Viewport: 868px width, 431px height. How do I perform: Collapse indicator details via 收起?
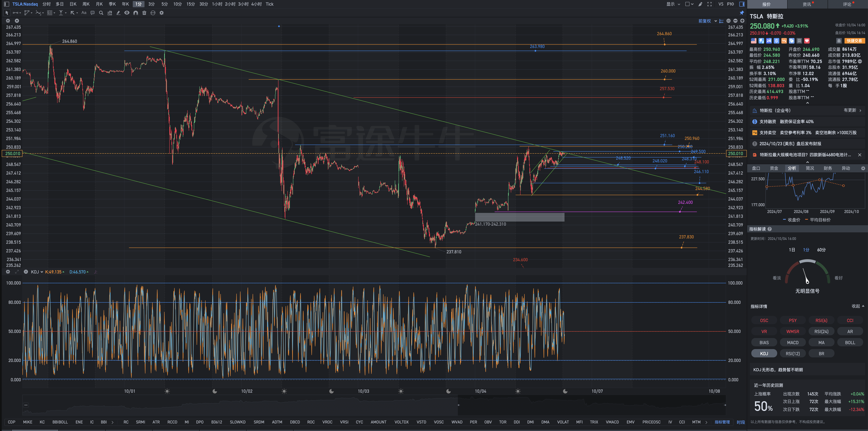click(x=858, y=306)
